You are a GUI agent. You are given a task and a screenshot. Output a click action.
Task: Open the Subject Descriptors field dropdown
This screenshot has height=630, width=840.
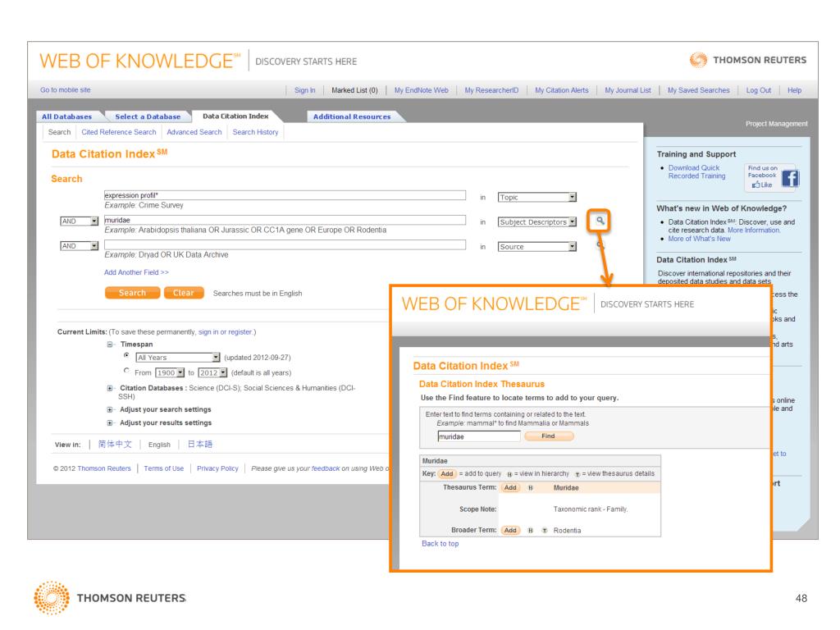(572, 221)
